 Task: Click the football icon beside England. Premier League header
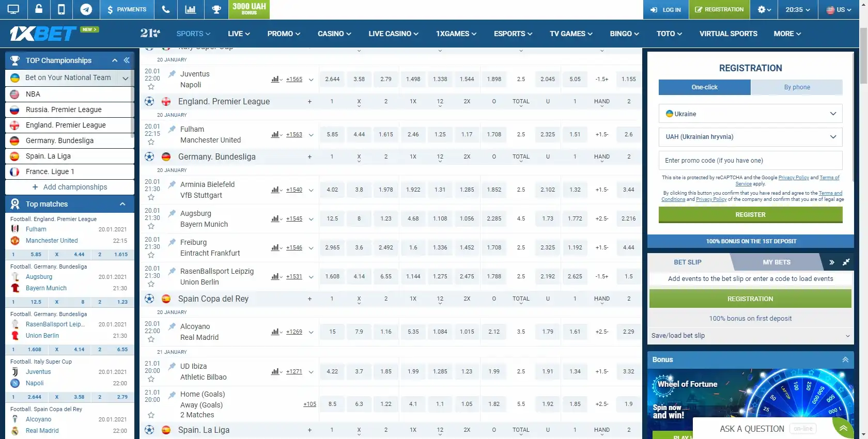[149, 101]
